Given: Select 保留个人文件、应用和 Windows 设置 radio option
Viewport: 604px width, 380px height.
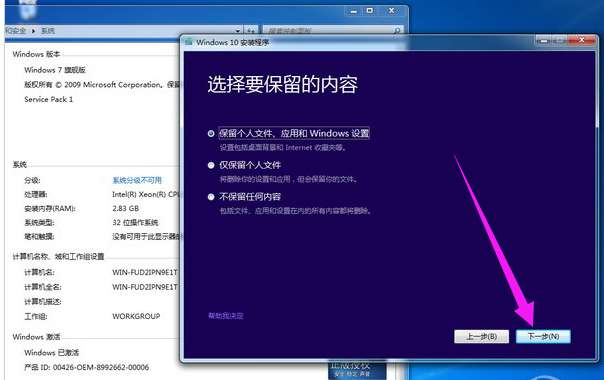Looking at the screenshot, I should (211, 134).
